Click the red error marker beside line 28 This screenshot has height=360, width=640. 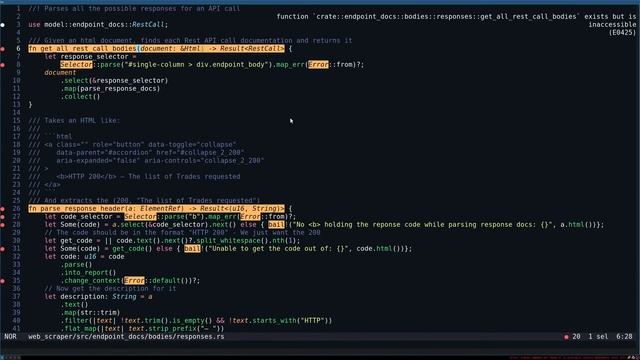point(2,225)
